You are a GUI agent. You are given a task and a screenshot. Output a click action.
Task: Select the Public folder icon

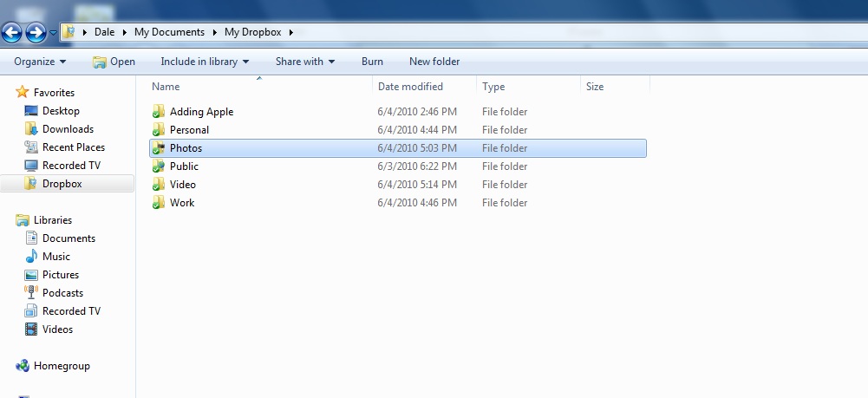pos(159,166)
